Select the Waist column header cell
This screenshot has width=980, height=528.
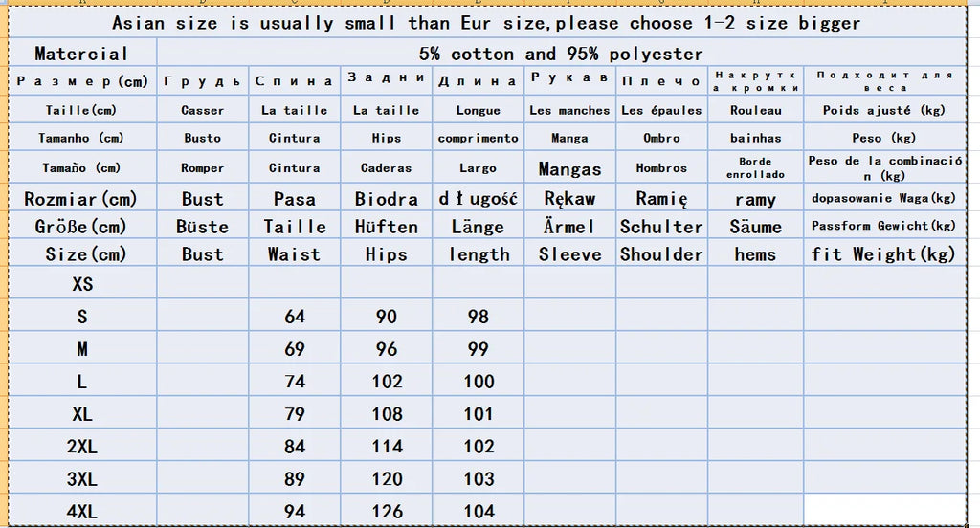(295, 254)
